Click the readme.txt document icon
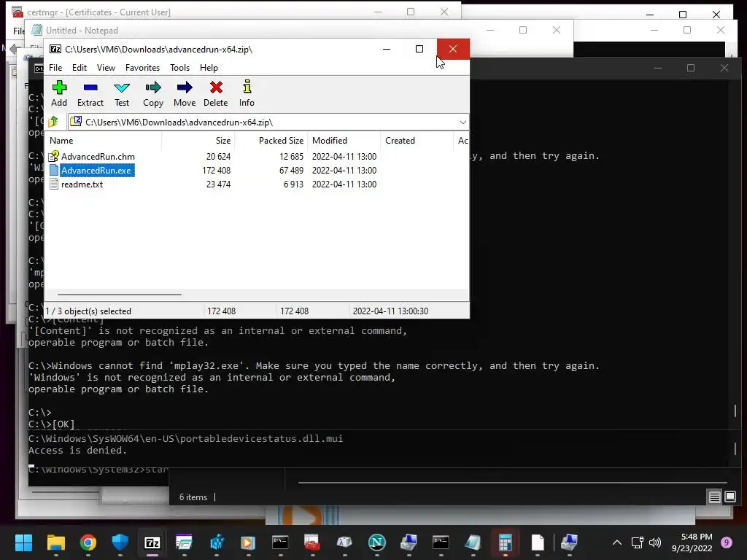747x560 pixels. 54,184
